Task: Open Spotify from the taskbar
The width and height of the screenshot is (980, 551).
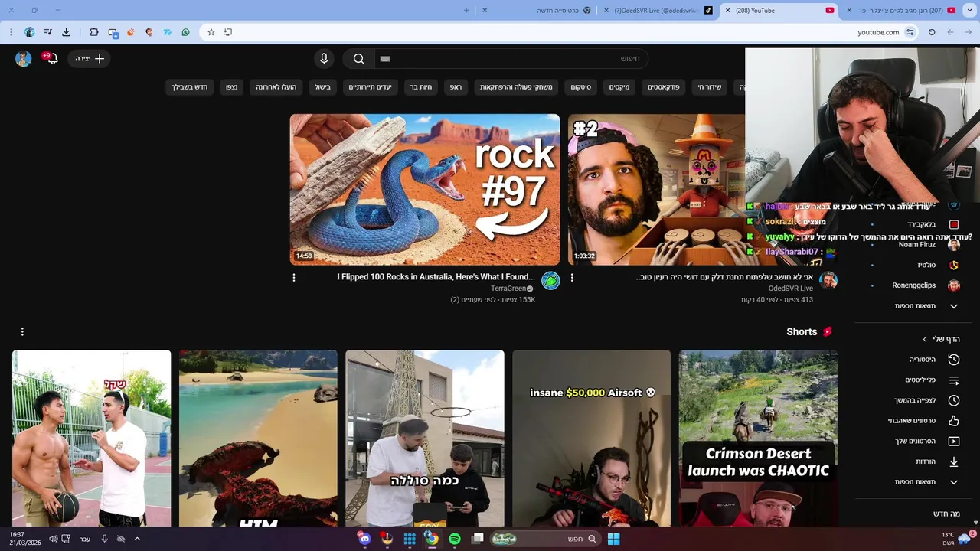Action: pos(455,539)
